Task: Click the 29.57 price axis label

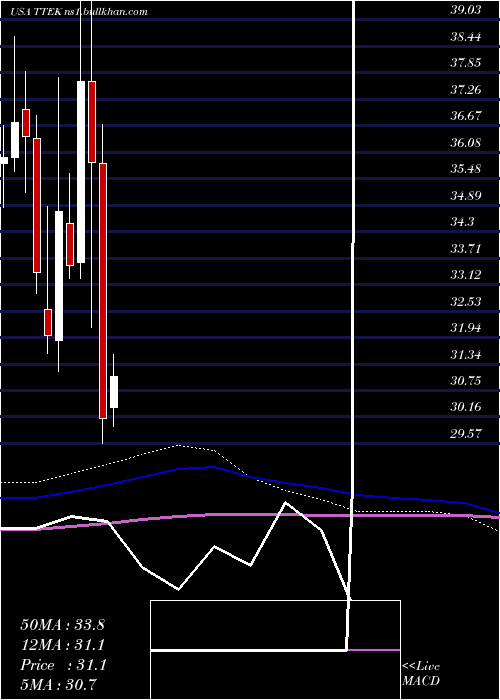Action: 466,433
